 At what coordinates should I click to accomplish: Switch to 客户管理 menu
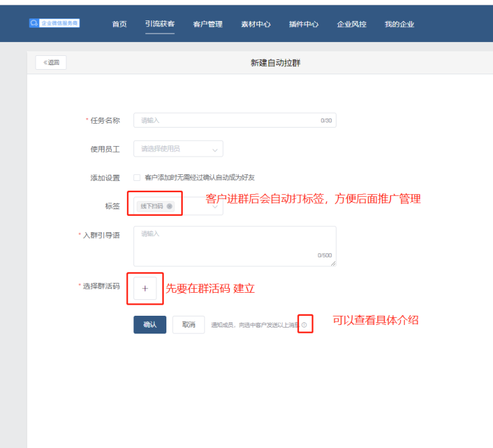[x=208, y=24]
